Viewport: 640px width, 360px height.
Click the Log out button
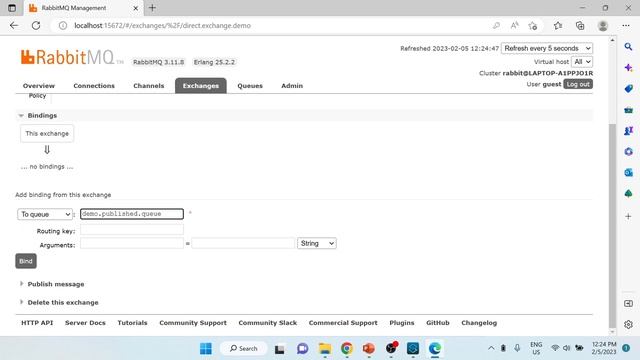578,84
